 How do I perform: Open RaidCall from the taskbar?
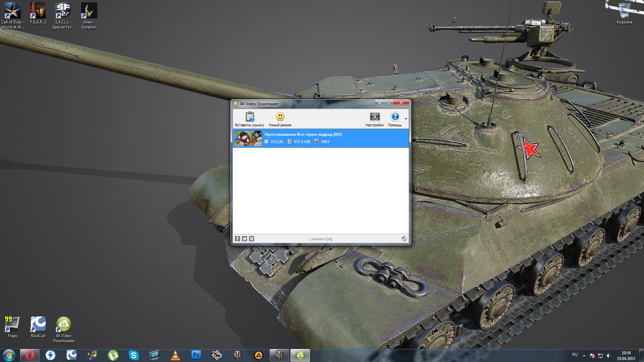71,355
